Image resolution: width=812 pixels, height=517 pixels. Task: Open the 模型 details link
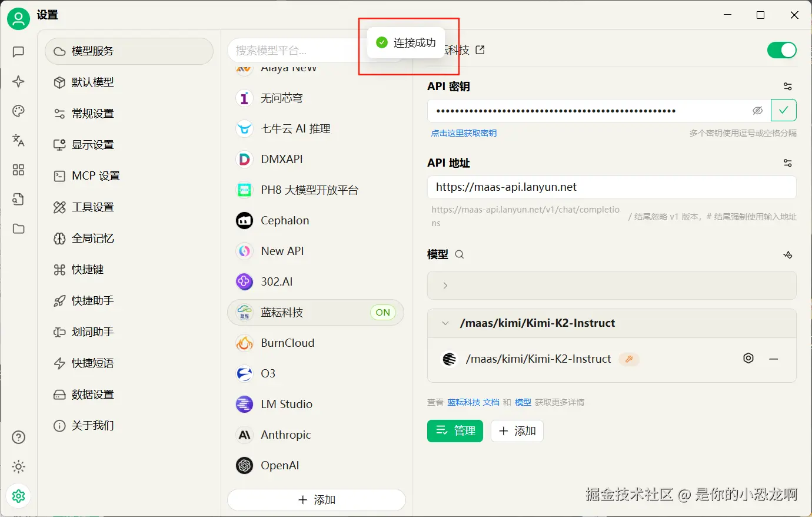[x=523, y=402]
